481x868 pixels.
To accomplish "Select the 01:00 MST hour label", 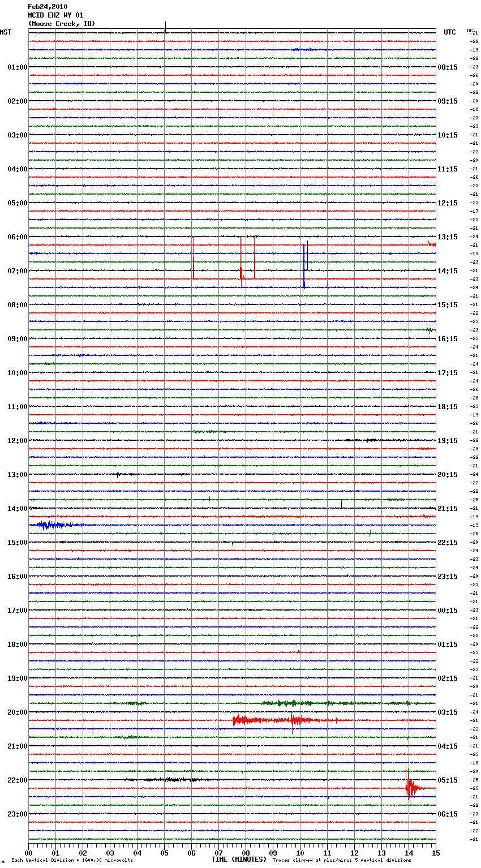I will coord(18,67).
